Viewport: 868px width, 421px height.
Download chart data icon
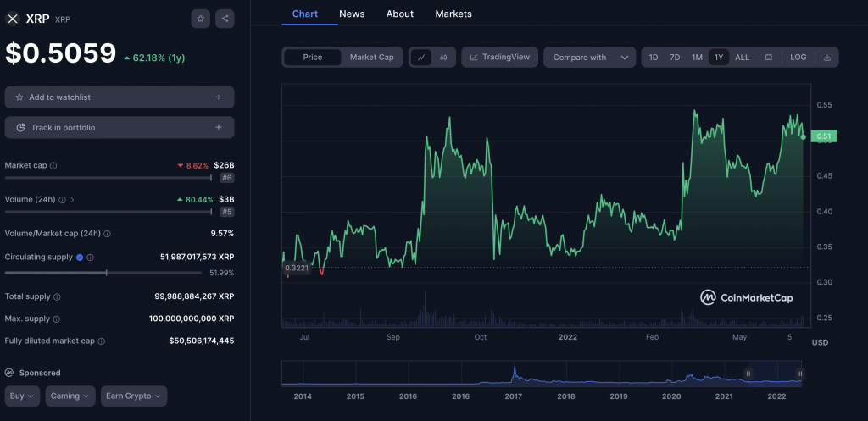tap(827, 57)
